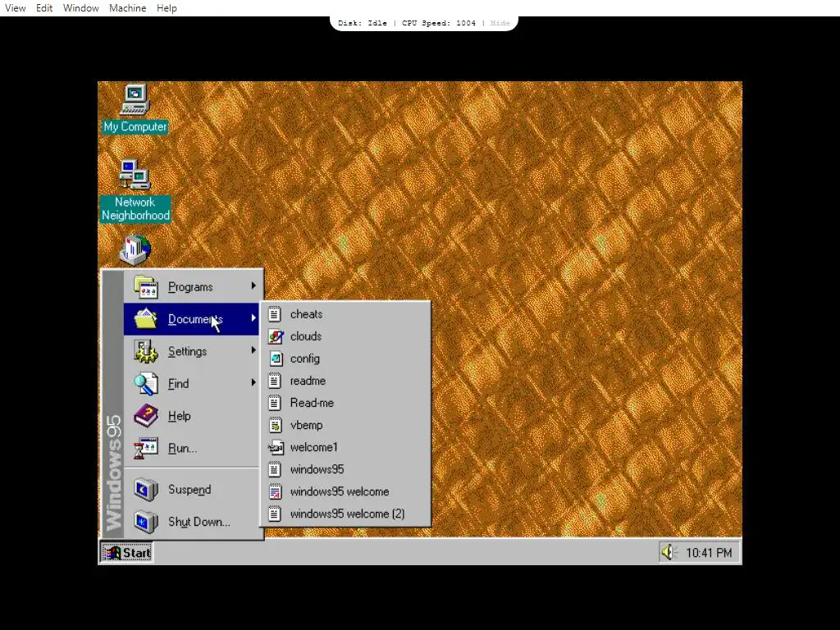Expand the Documents submenu arrow
This screenshot has width=840, height=630.
pyautogui.click(x=253, y=318)
